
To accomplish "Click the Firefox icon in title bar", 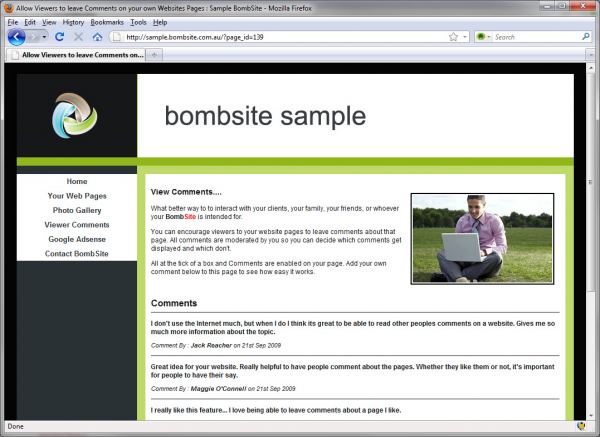I will pyautogui.click(x=9, y=8).
